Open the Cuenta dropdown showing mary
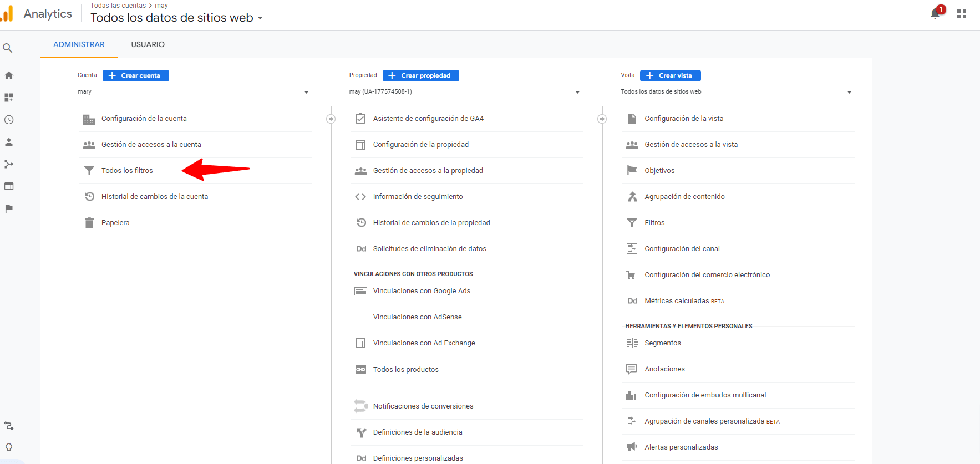Image resolution: width=980 pixels, height=464 pixels. point(194,92)
